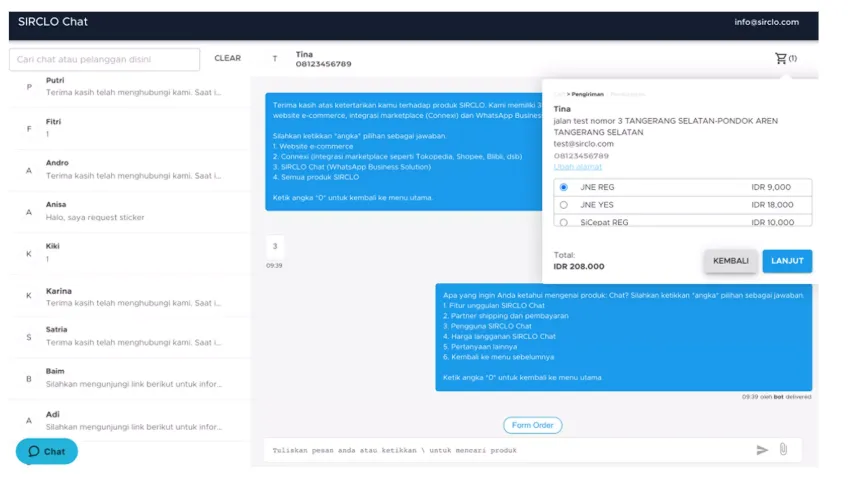The height and width of the screenshot is (479, 853).
Task: Open Andro's chat conversation
Action: [129, 170]
